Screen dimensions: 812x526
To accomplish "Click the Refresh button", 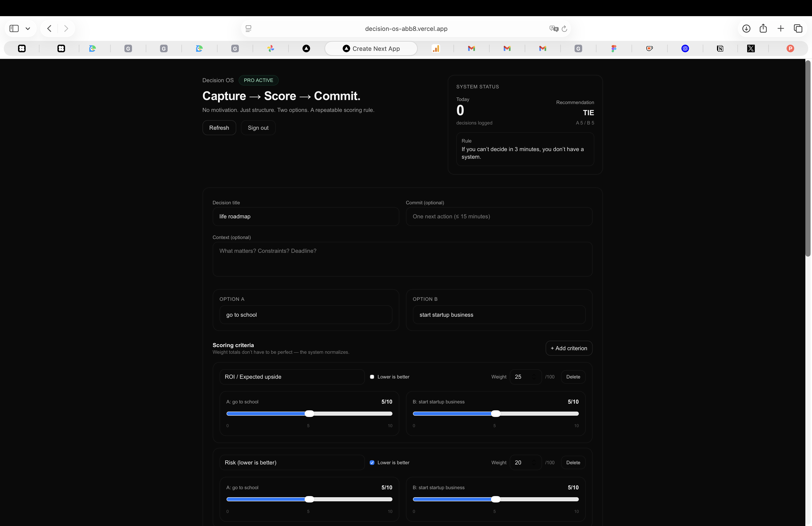I will [219, 128].
